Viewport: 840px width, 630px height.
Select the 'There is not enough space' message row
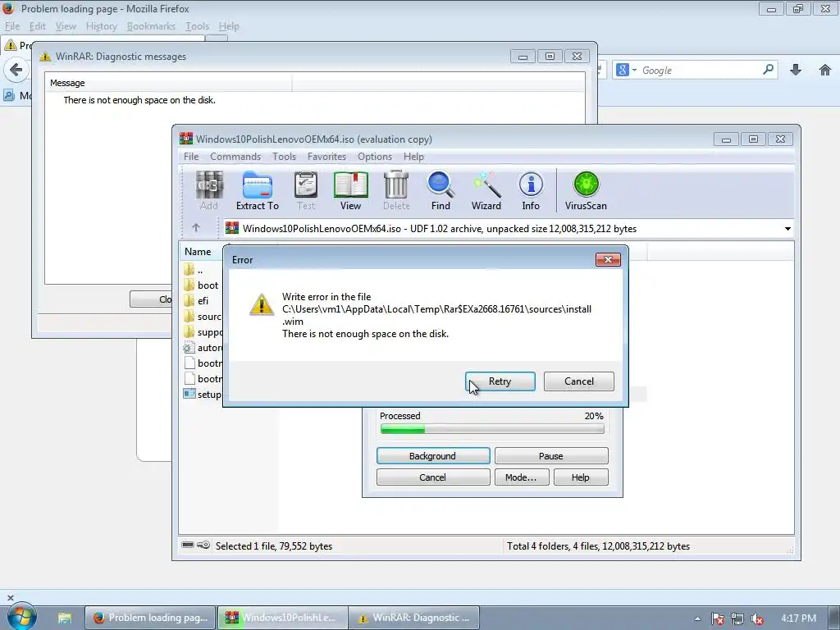pos(139,100)
